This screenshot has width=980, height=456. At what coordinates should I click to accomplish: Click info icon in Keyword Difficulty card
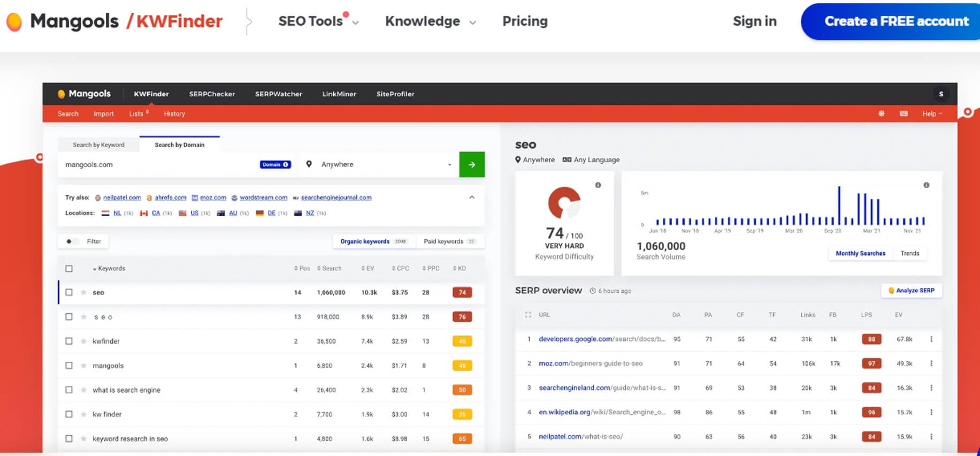598,185
